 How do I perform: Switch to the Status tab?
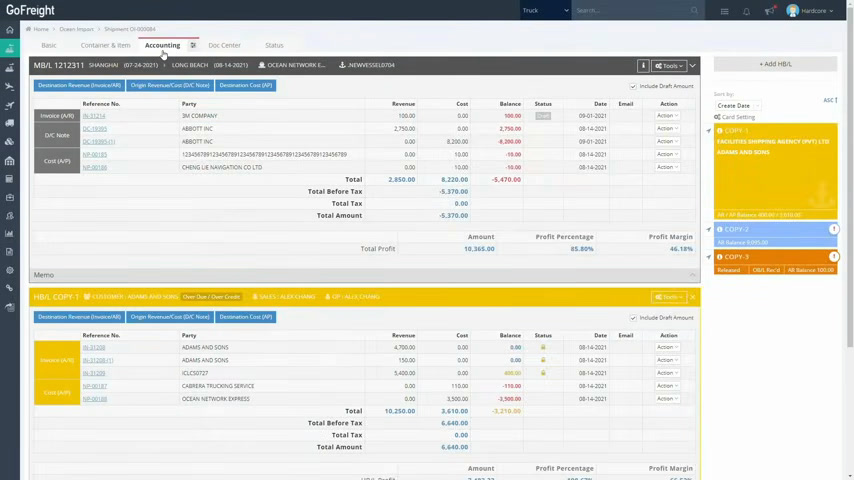click(274, 45)
